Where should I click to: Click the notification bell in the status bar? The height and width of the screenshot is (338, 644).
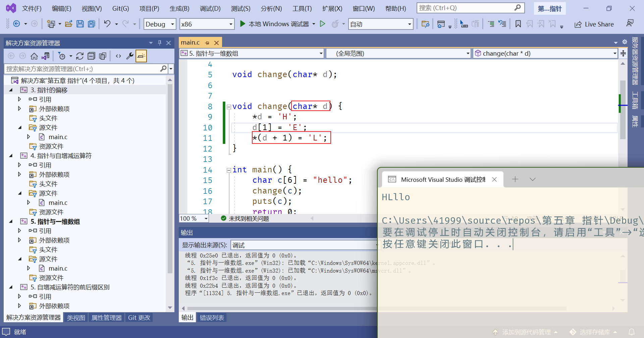pos(632,332)
